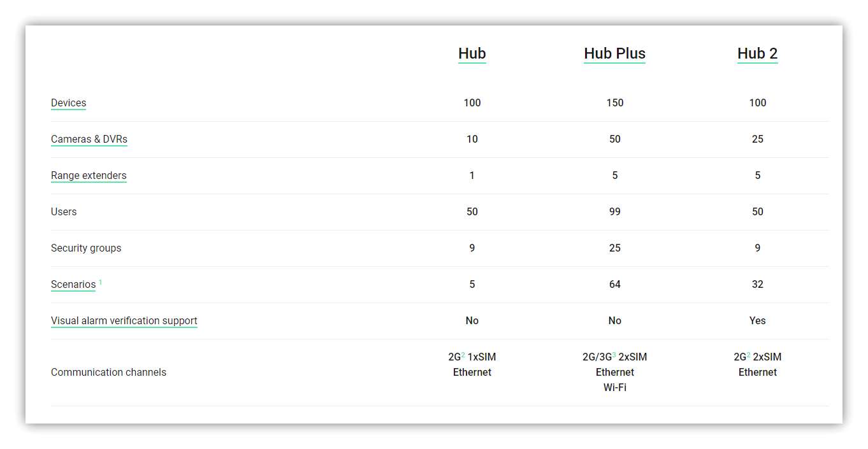Viewport: 868px width, 449px height.
Task: Click the Hub Plus Wi-Fi text
Action: [x=614, y=387]
